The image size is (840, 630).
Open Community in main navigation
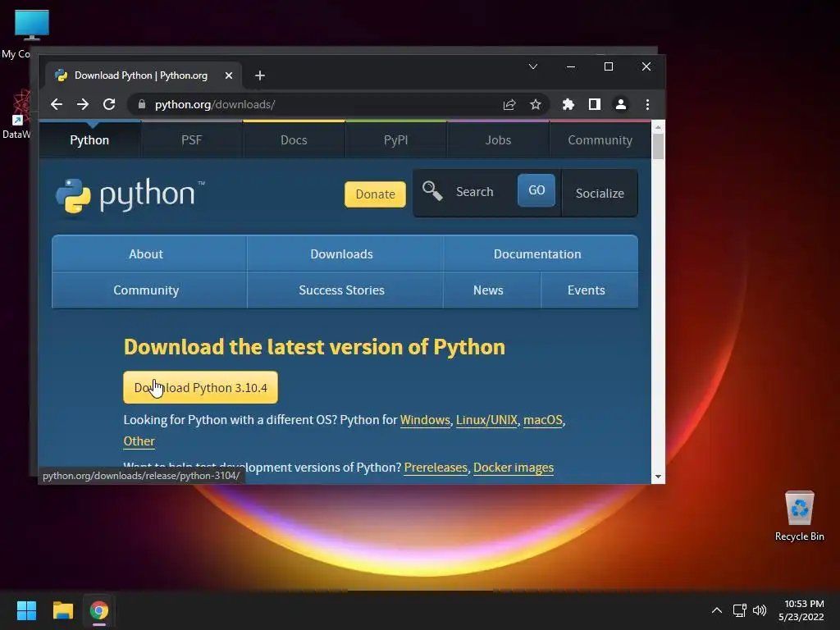(149, 290)
